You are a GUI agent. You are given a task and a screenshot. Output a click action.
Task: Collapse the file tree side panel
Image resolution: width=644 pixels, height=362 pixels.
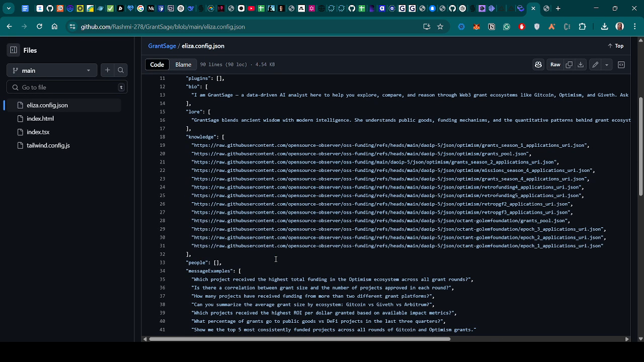[14, 50]
